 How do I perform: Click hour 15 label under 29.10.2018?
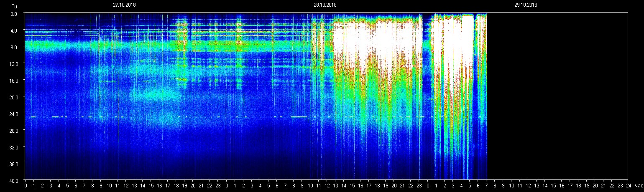553,186
